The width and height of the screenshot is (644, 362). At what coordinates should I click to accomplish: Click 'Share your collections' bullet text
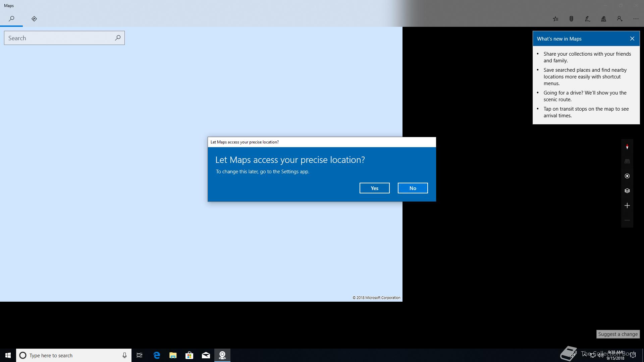[587, 57]
